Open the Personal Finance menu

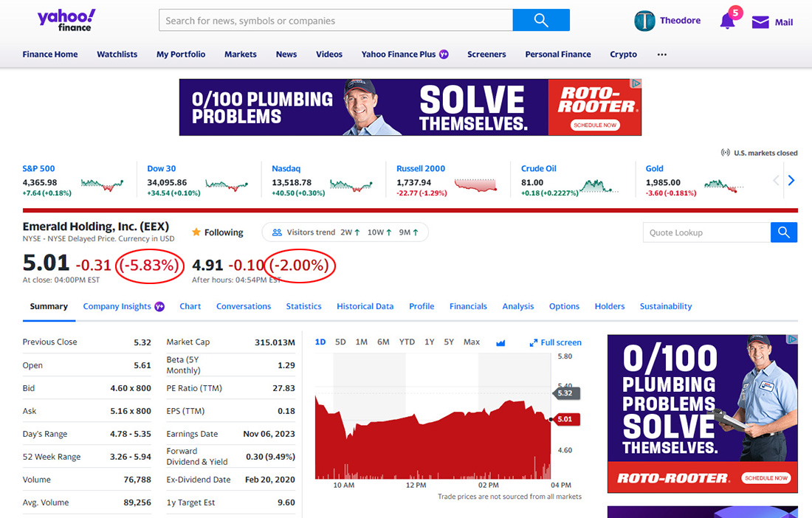(x=558, y=55)
